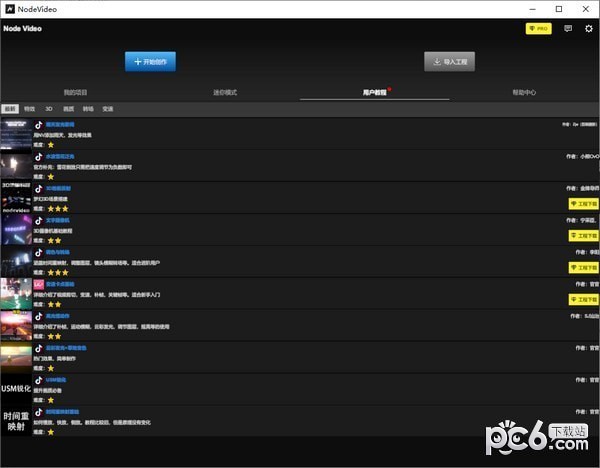Screen dimensions: 600x468
Task: Switch to the 迷你模式 tab
Action: (225, 92)
